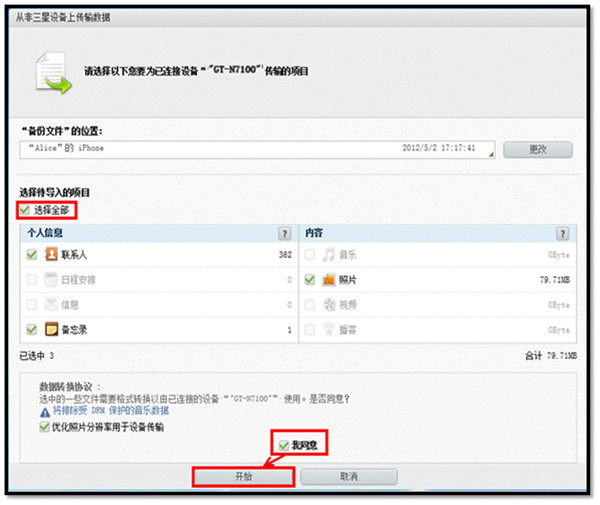600x505 pixels.
Task: Toggle the 选择全部 select-all checkbox
Action: (25, 210)
